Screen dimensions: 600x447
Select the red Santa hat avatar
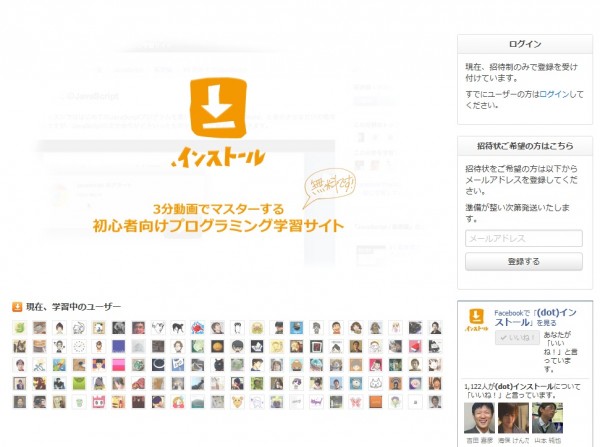point(415,346)
